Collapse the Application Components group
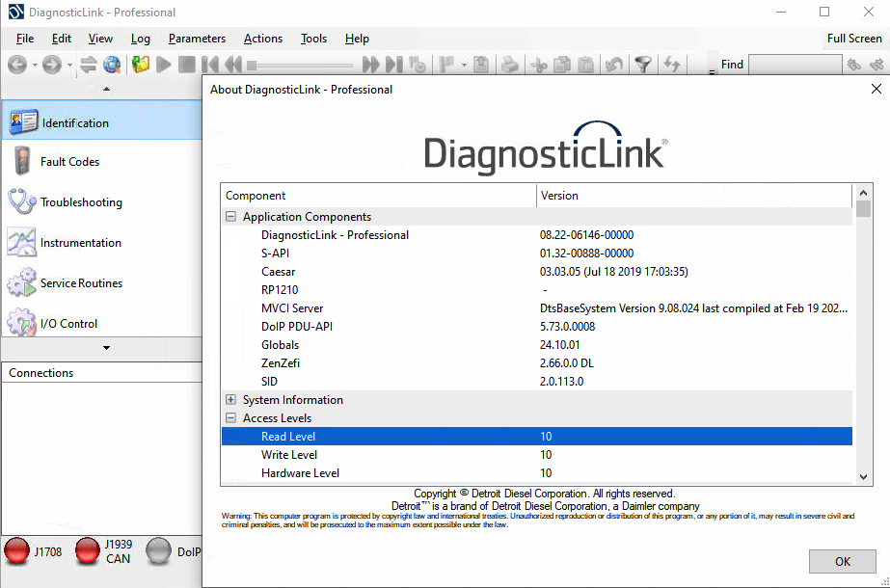 230,216
